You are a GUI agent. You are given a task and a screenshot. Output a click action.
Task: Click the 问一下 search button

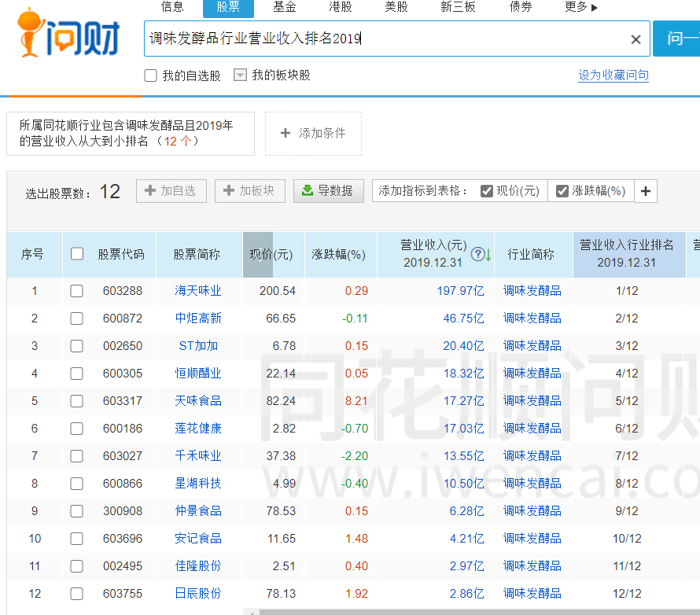click(x=676, y=39)
